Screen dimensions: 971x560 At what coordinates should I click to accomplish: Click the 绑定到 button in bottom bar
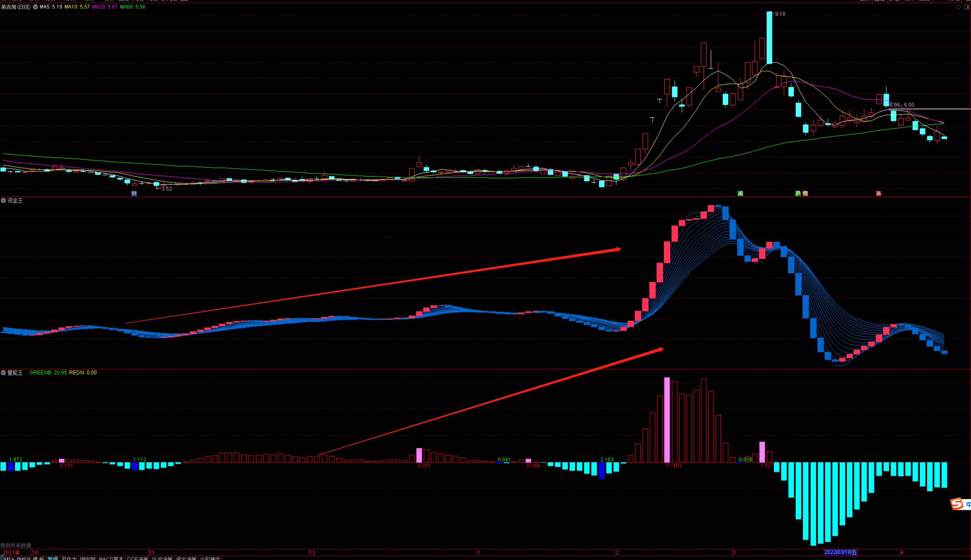(88, 558)
